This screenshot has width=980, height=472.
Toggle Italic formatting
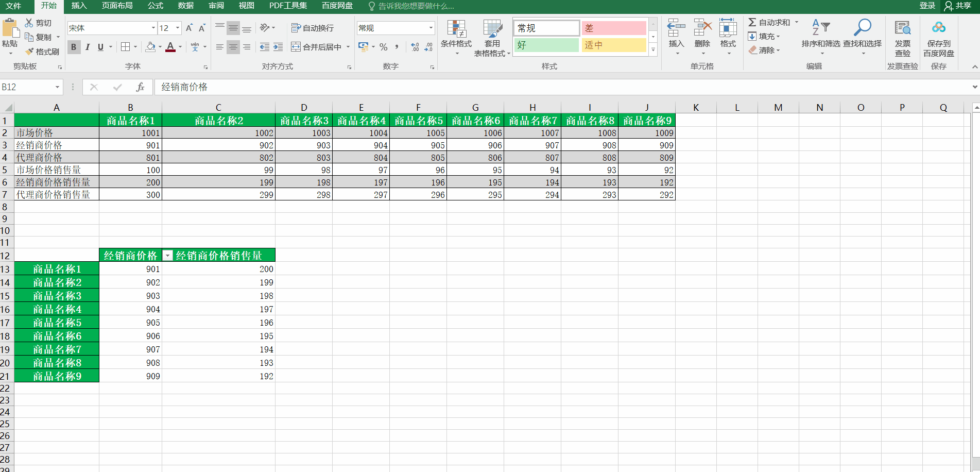[x=88, y=47]
